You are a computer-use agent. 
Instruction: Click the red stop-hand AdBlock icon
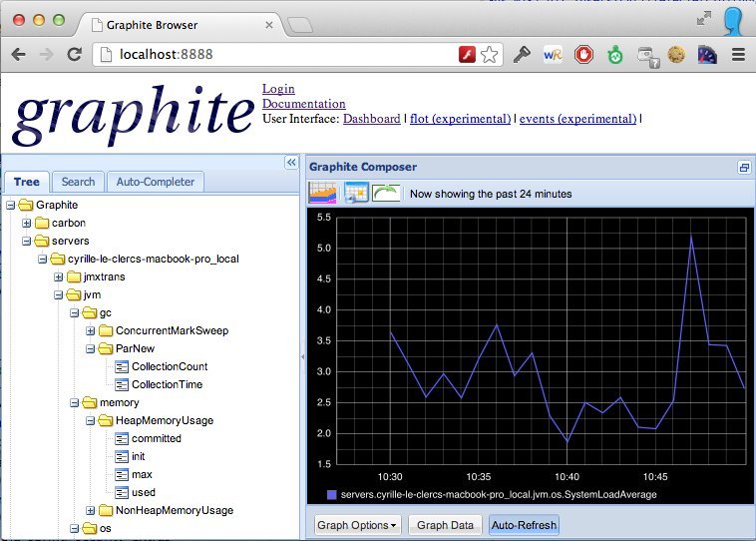click(583, 55)
